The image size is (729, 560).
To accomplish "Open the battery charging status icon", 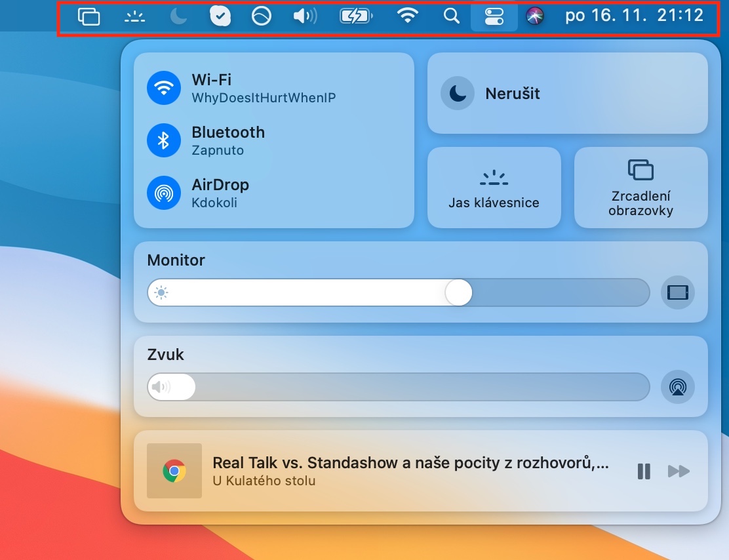I will pos(356,16).
